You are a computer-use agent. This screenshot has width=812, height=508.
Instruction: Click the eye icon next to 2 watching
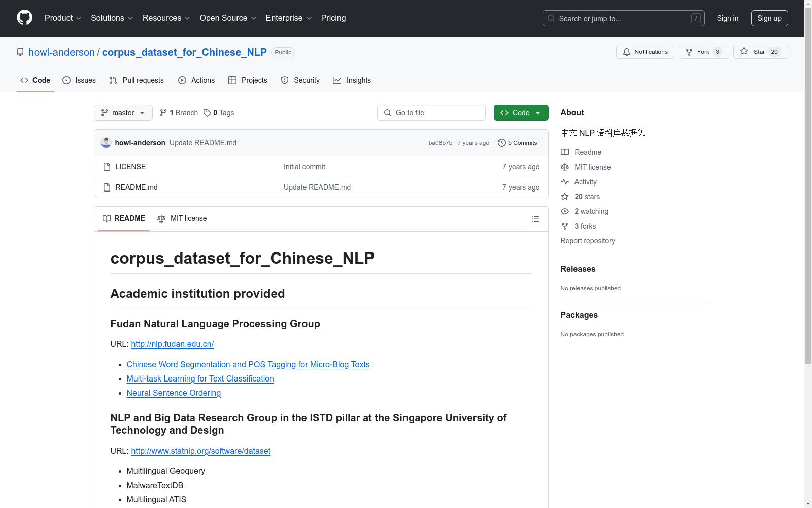point(565,211)
